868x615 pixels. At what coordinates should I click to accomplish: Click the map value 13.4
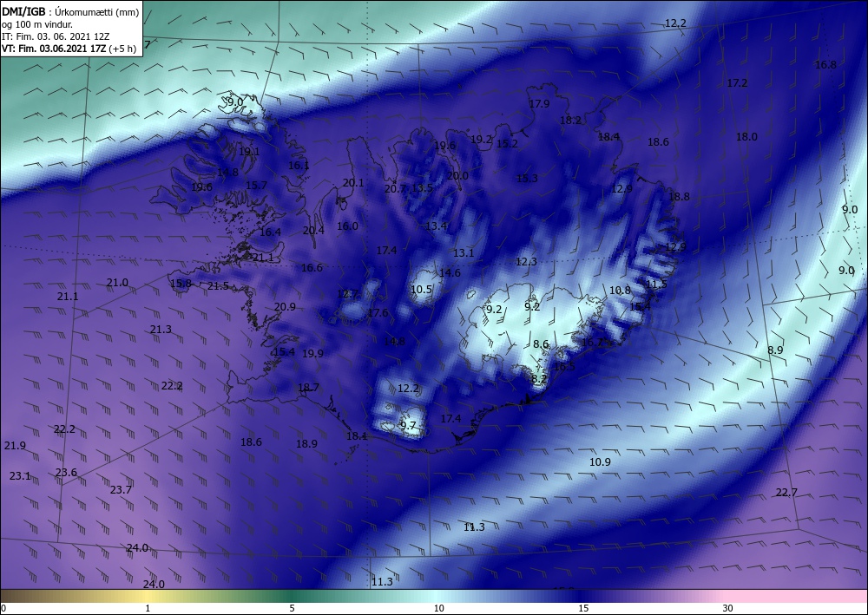437,226
